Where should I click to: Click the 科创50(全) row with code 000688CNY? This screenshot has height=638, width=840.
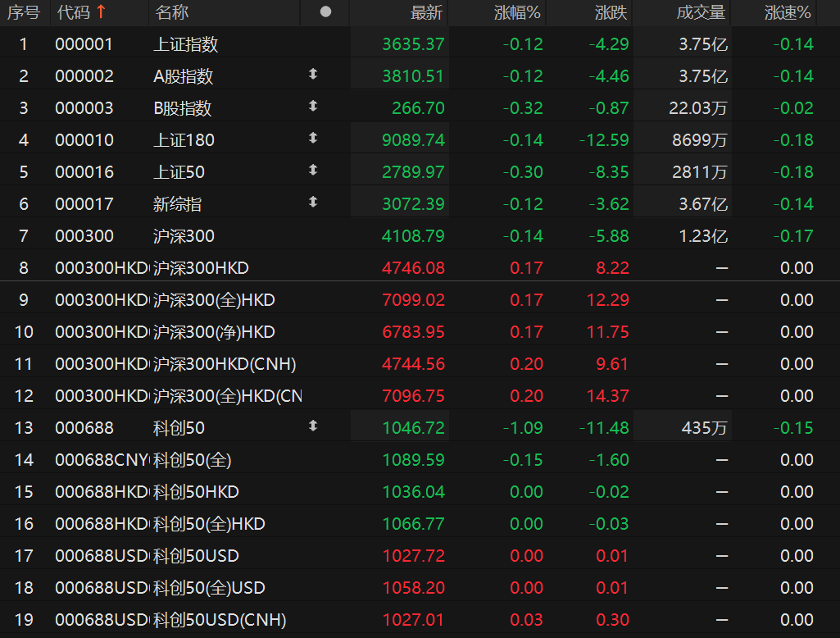point(193,460)
